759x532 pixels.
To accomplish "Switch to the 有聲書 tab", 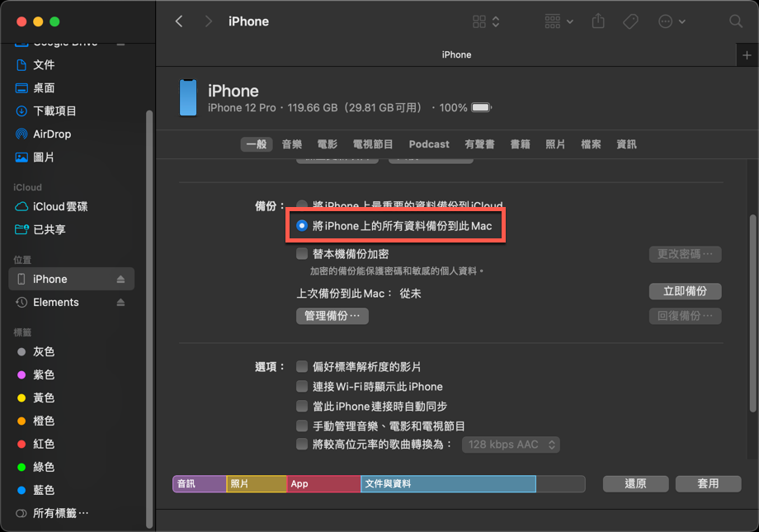I will (x=479, y=144).
